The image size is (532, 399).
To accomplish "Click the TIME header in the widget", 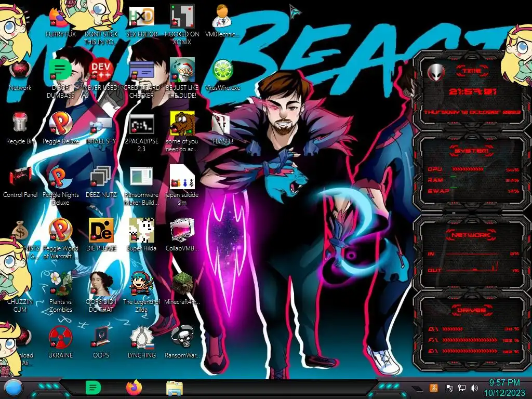I will click(472, 71).
